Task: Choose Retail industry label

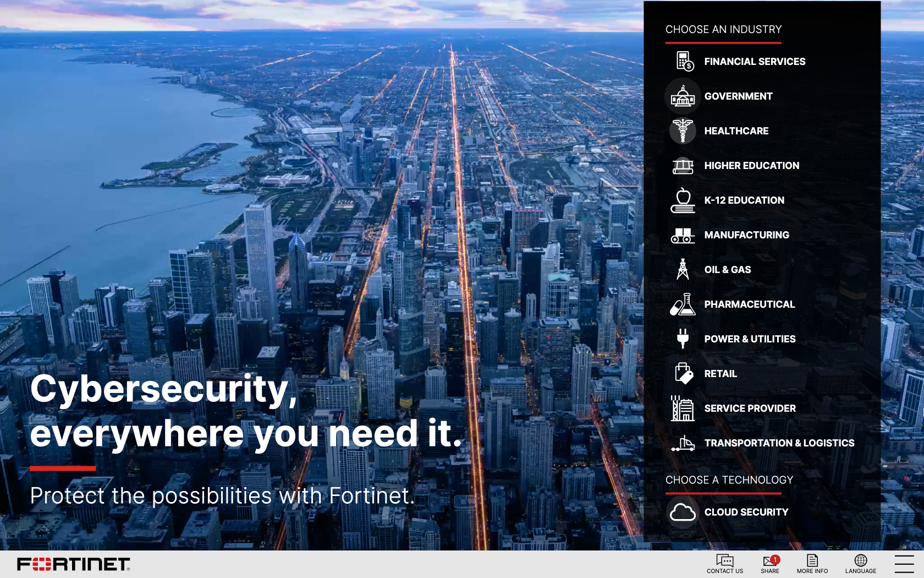Action: (721, 374)
